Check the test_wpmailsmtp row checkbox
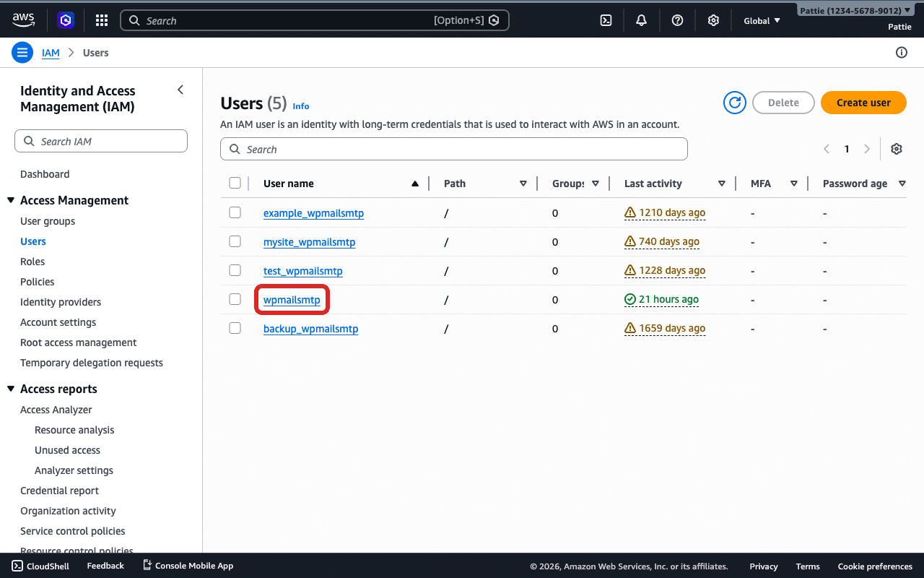This screenshot has height=578, width=924. (235, 270)
